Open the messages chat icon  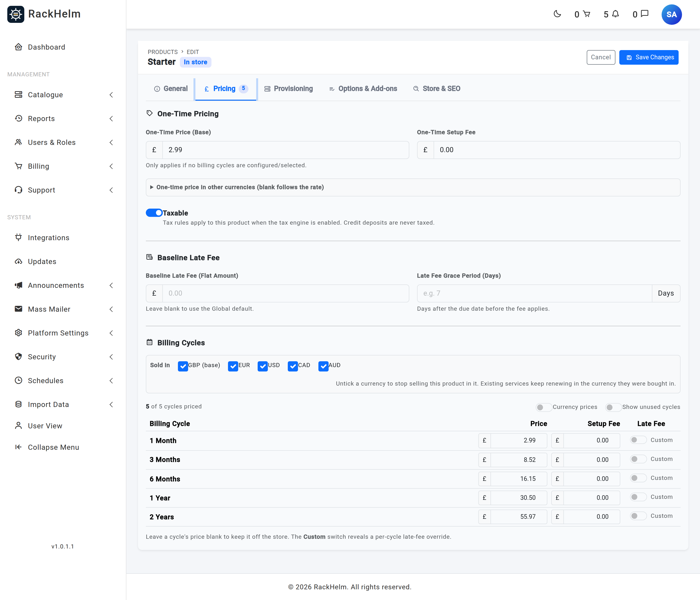tap(645, 14)
